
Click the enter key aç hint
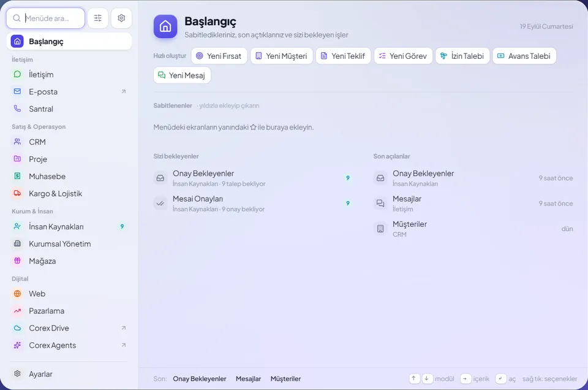tap(500, 378)
